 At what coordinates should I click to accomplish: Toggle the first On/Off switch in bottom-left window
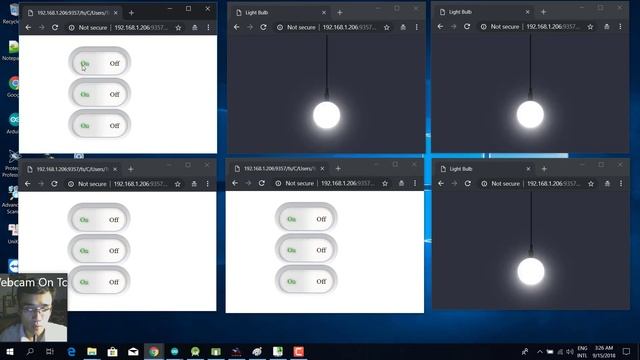(98, 219)
